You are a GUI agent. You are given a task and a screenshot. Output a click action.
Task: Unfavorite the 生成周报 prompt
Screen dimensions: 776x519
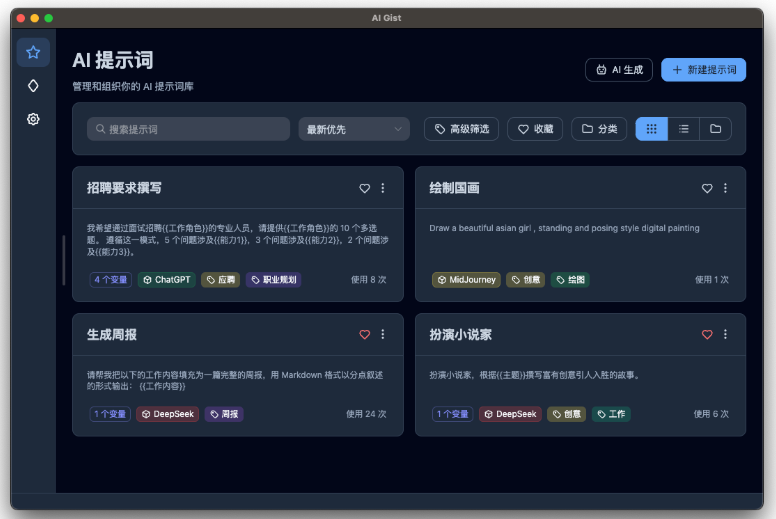pyautogui.click(x=365, y=334)
